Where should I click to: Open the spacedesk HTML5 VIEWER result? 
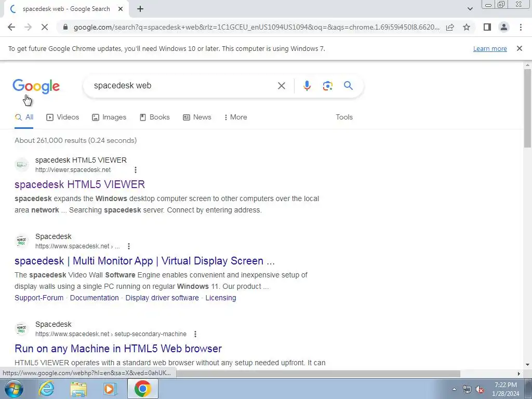point(79,184)
